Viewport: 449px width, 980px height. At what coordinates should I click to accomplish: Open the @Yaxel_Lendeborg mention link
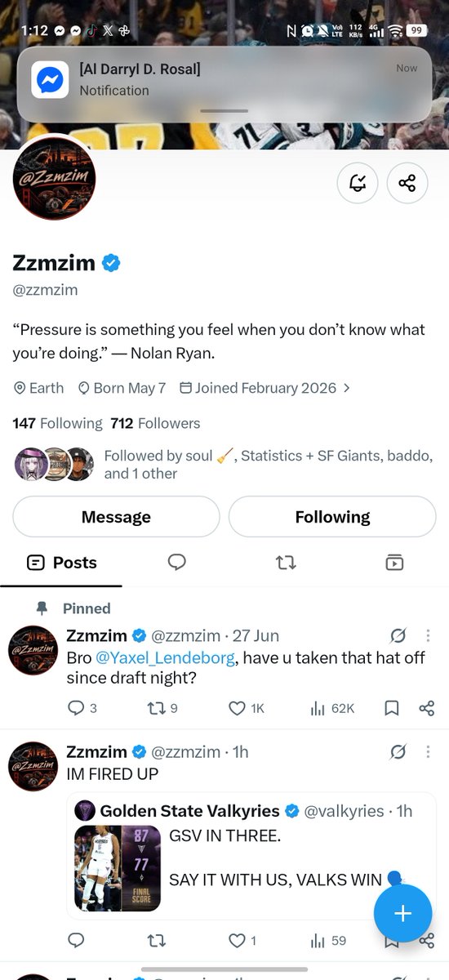click(166, 657)
